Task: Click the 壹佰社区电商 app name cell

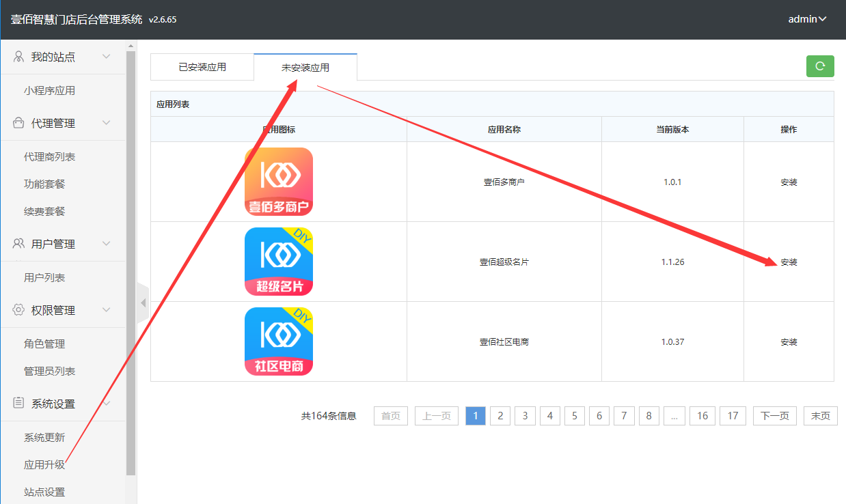Action: coord(504,341)
